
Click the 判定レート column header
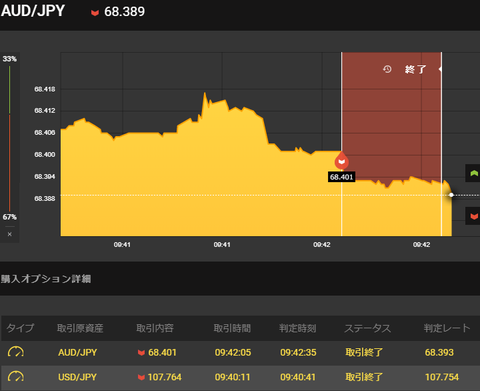tap(447, 328)
